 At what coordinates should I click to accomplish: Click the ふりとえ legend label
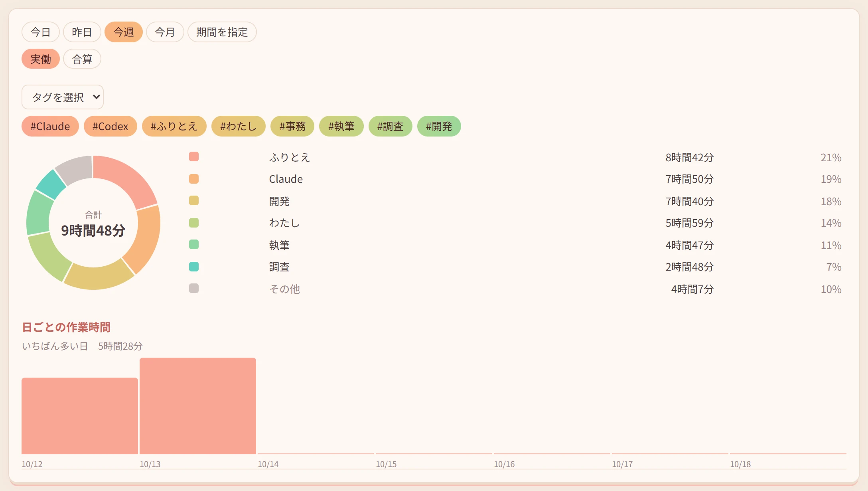tap(290, 157)
